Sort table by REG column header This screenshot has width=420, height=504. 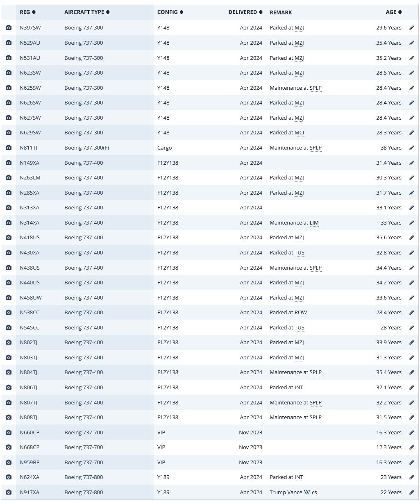(27, 12)
